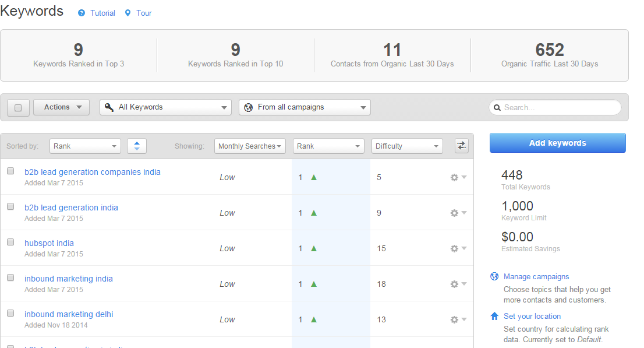Open the Actions dropdown
This screenshot has height=348, width=644.
(x=61, y=107)
